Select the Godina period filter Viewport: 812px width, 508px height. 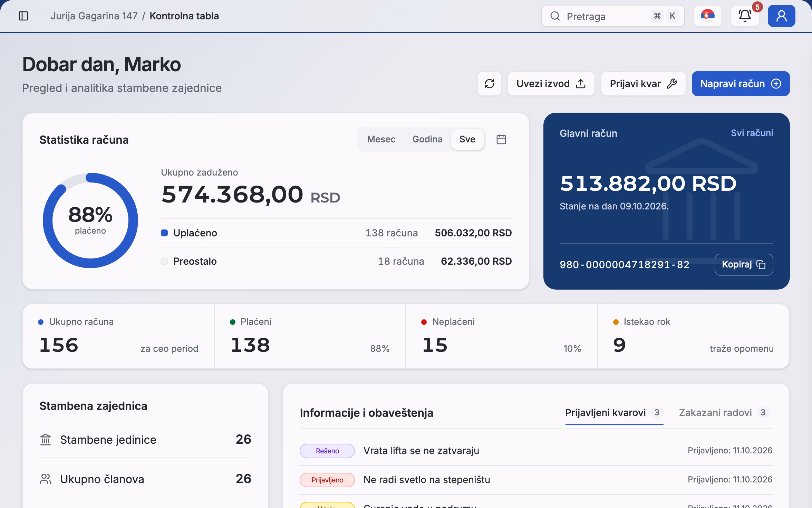click(427, 139)
